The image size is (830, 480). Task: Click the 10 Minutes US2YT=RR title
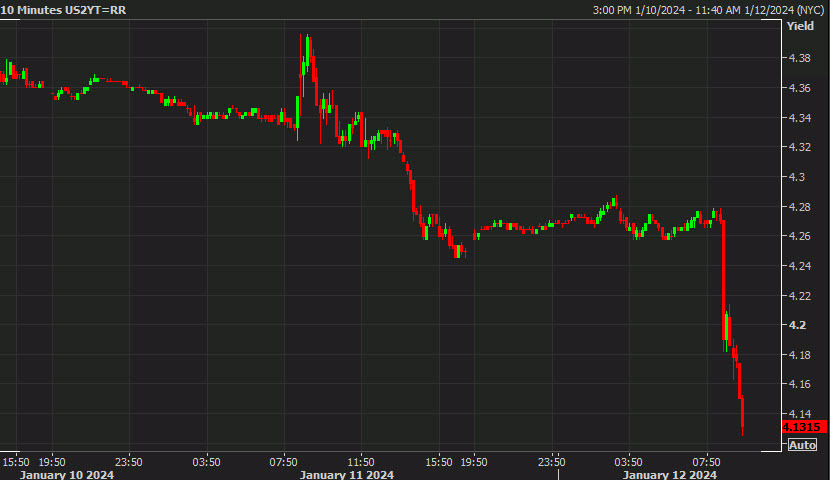coord(64,10)
